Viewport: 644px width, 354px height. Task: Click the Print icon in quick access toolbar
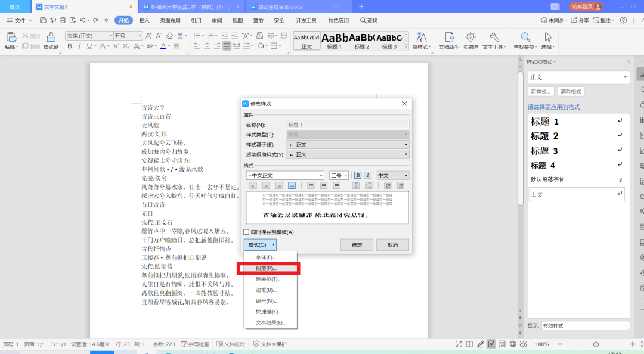63,20
